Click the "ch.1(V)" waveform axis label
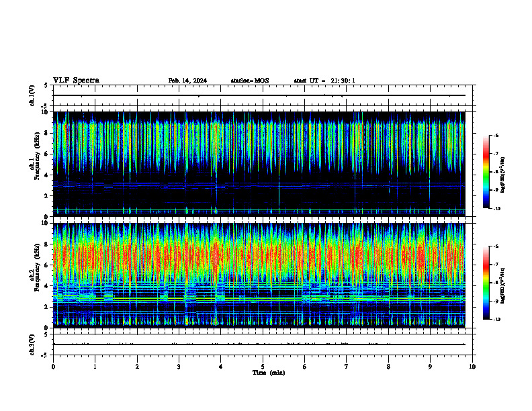 click(x=32, y=95)
